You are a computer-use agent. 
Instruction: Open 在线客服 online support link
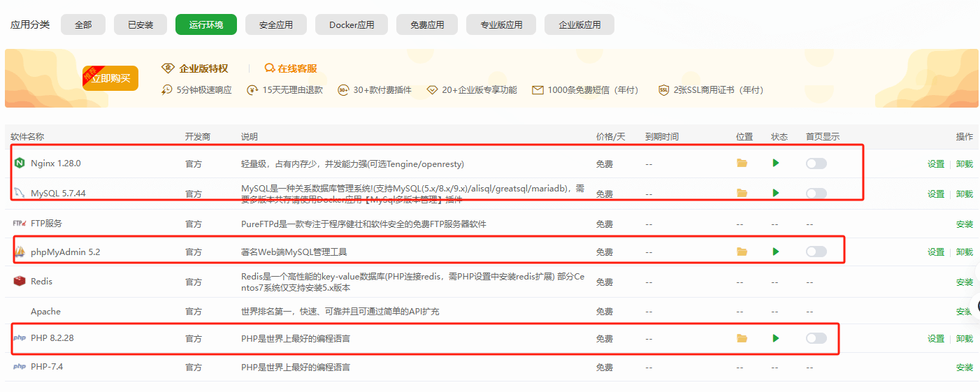(x=291, y=68)
